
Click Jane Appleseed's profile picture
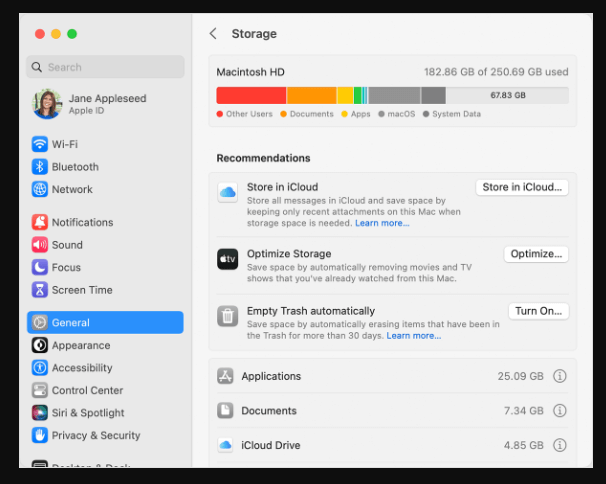pos(47,104)
